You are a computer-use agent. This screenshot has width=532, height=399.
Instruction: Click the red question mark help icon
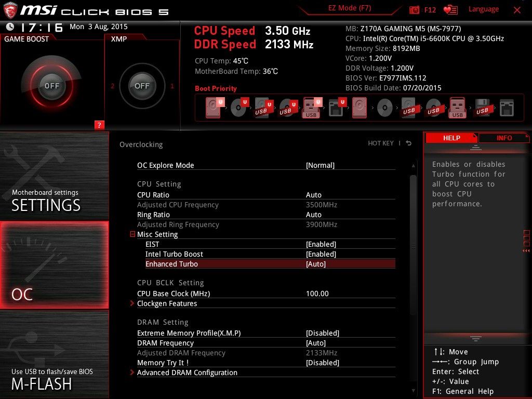click(x=99, y=125)
